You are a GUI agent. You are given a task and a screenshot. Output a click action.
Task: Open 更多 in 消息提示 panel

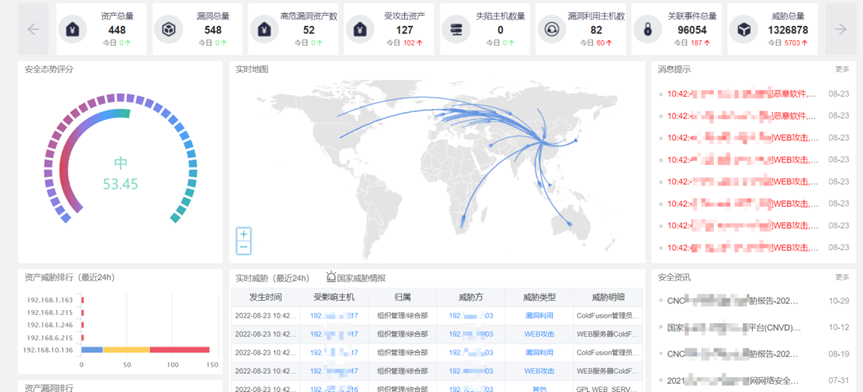click(842, 69)
